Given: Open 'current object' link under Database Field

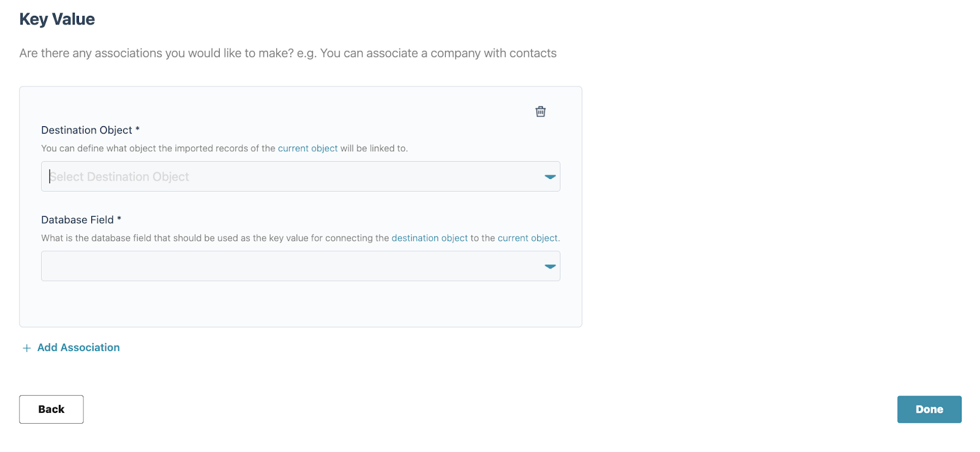Looking at the screenshot, I should (x=527, y=238).
